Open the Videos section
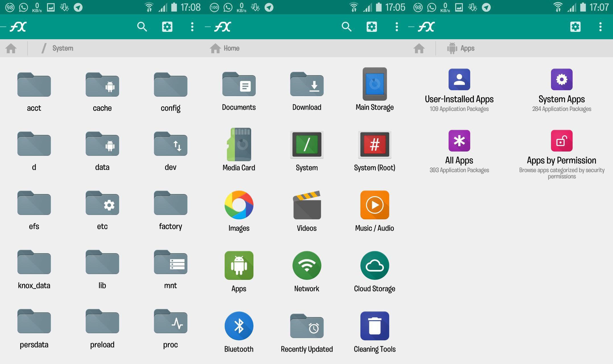 307,205
